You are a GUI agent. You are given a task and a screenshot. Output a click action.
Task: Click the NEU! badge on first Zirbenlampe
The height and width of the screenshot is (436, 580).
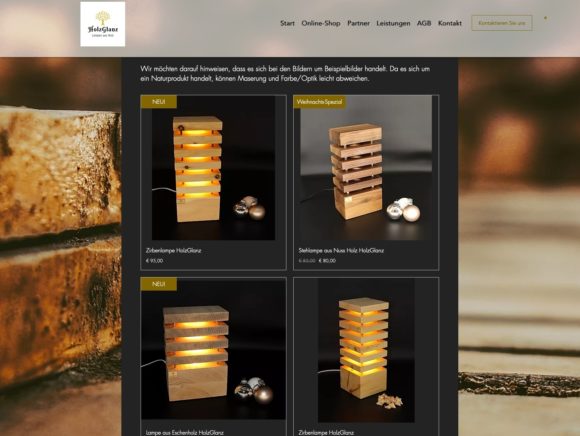[159, 102]
